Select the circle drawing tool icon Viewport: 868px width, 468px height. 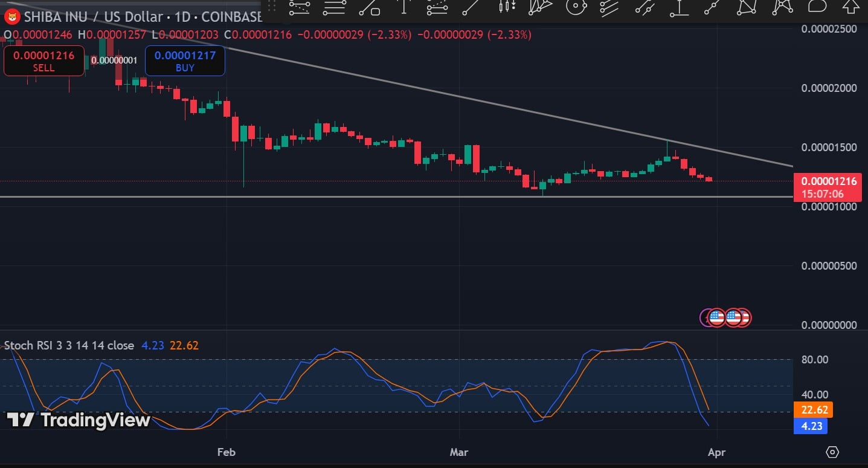pos(576,7)
